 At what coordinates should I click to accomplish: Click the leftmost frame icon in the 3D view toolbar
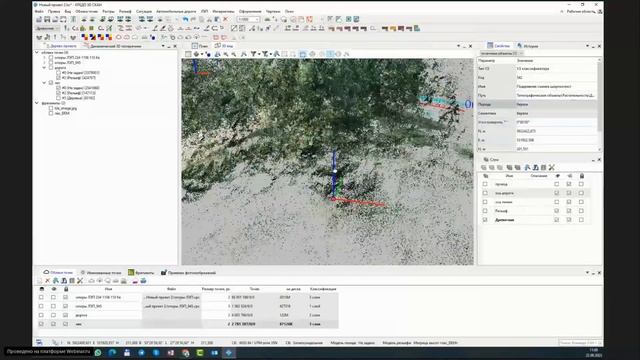click(x=188, y=54)
